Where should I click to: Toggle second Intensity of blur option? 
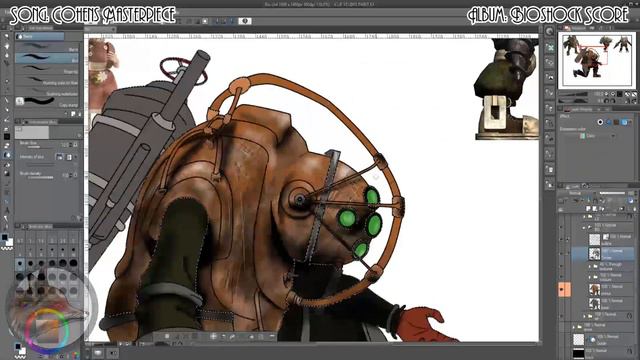(69, 157)
